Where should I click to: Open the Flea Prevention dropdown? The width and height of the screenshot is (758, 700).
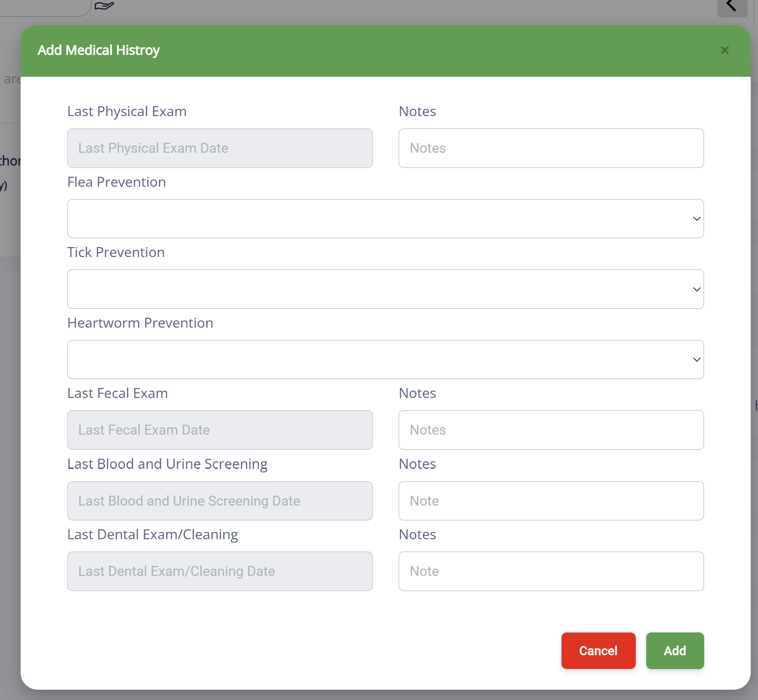(385, 218)
